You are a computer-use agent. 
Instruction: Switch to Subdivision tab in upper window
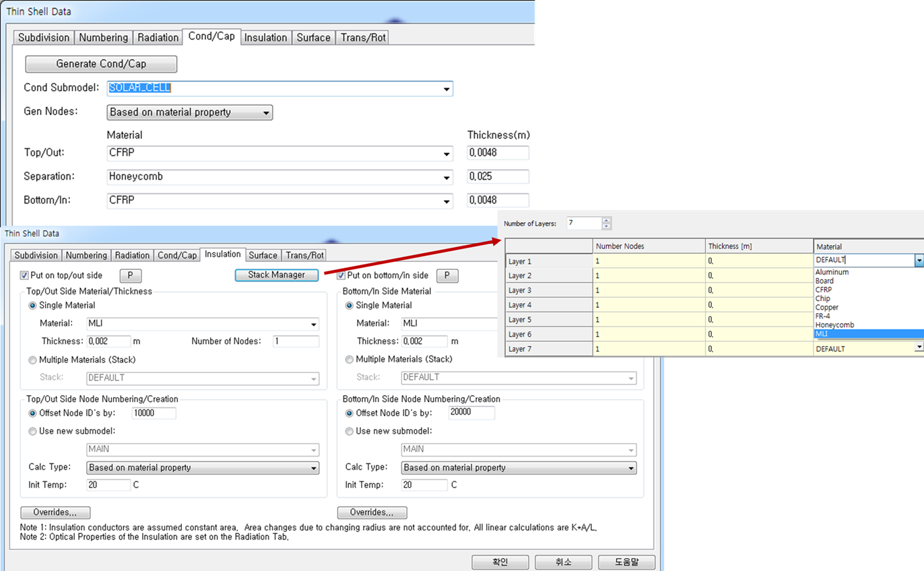44,38
